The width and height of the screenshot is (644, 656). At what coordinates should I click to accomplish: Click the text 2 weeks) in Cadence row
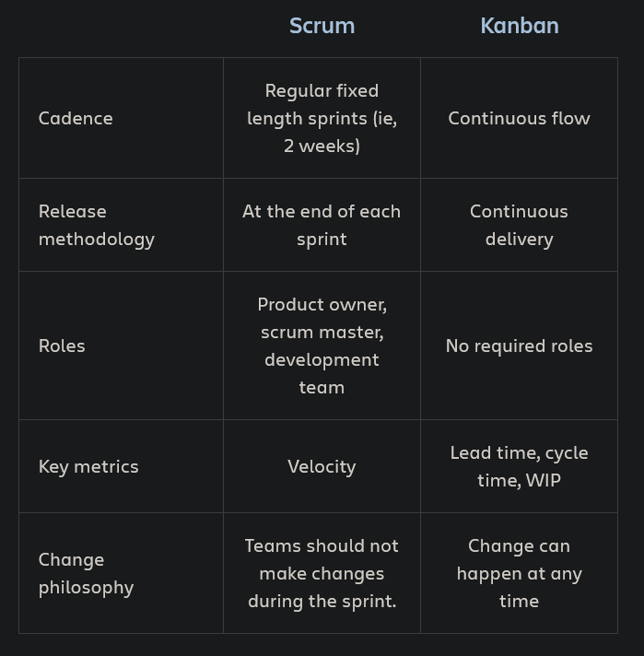pyautogui.click(x=322, y=146)
